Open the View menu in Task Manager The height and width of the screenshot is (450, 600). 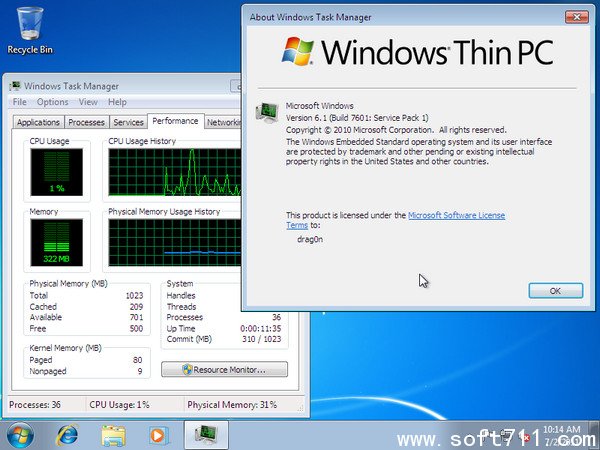click(88, 102)
